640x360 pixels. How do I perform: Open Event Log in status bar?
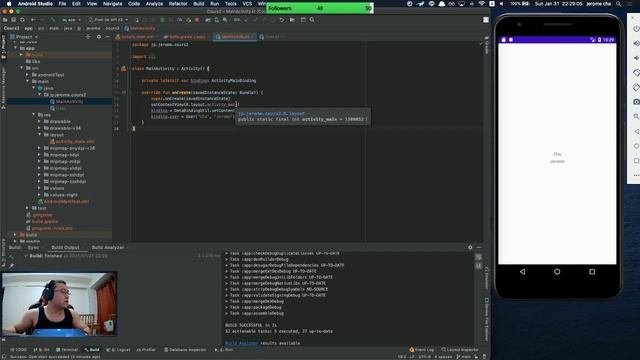(x=422, y=350)
